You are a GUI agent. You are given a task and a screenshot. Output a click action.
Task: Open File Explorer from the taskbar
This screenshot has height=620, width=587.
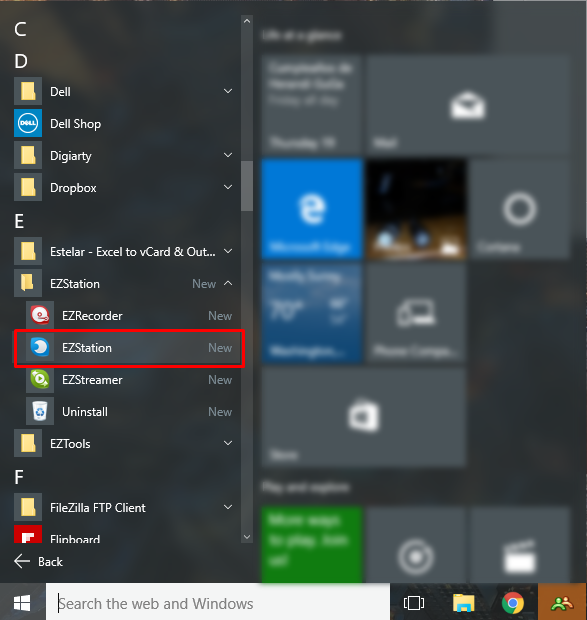click(463, 603)
